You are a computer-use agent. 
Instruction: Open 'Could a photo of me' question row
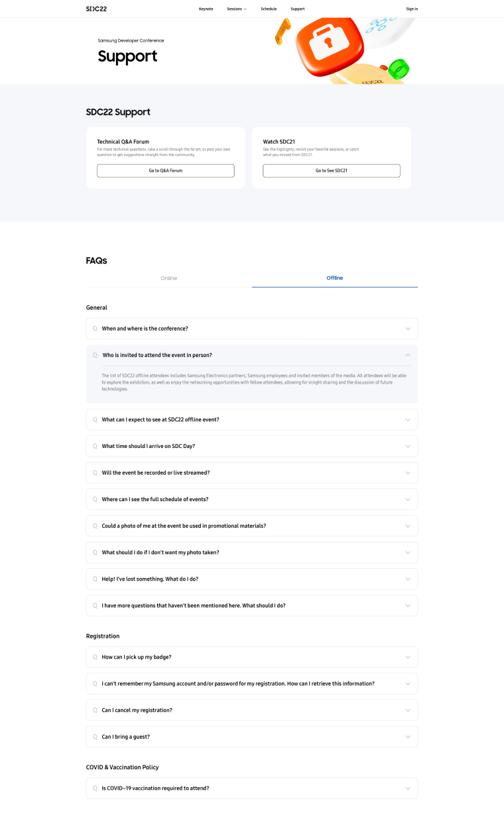(x=252, y=526)
